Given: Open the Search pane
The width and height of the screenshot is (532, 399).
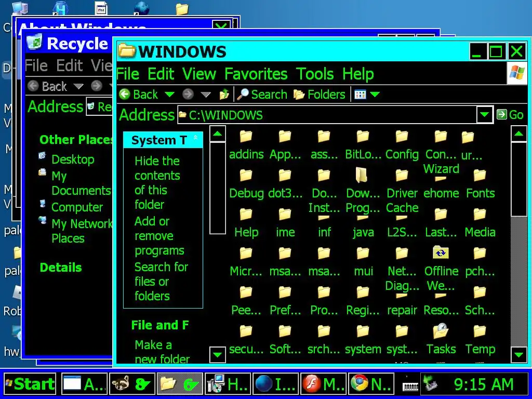Looking at the screenshot, I should (x=262, y=95).
